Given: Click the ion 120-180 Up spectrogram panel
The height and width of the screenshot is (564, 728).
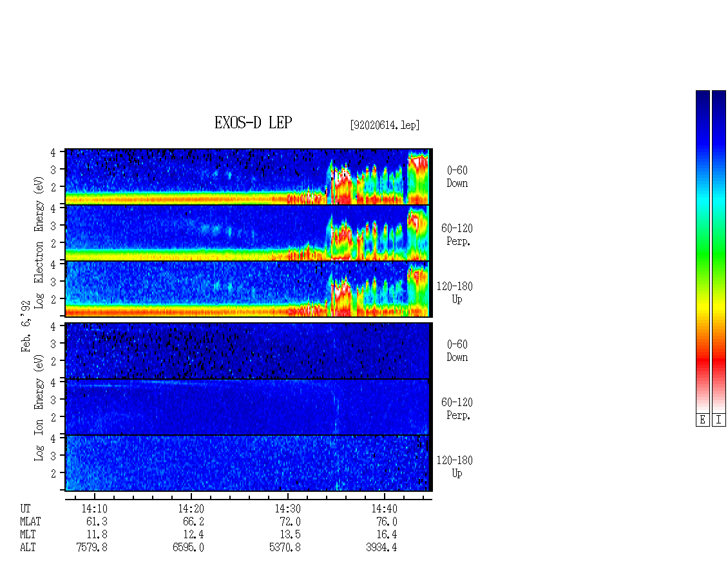Looking at the screenshot, I should (247, 463).
